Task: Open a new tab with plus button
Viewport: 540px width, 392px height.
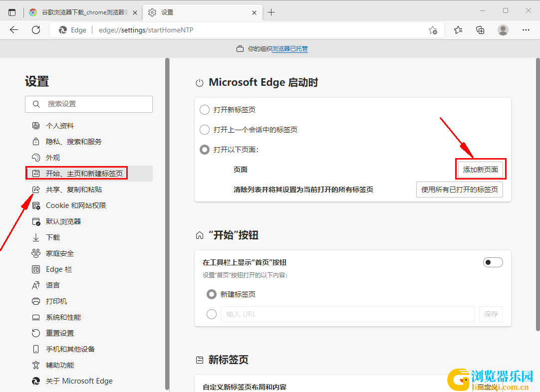Action: pyautogui.click(x=271, y=12)
